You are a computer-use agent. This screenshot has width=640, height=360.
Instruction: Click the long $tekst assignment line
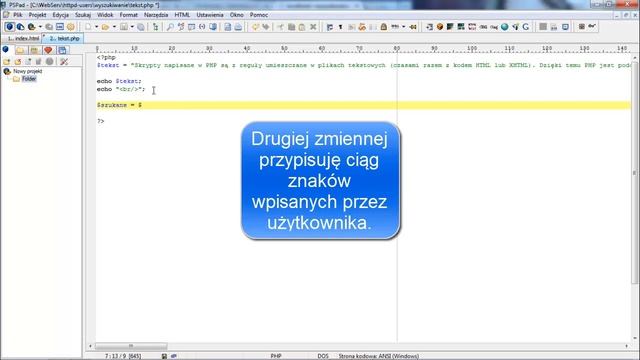pos(363,65)
